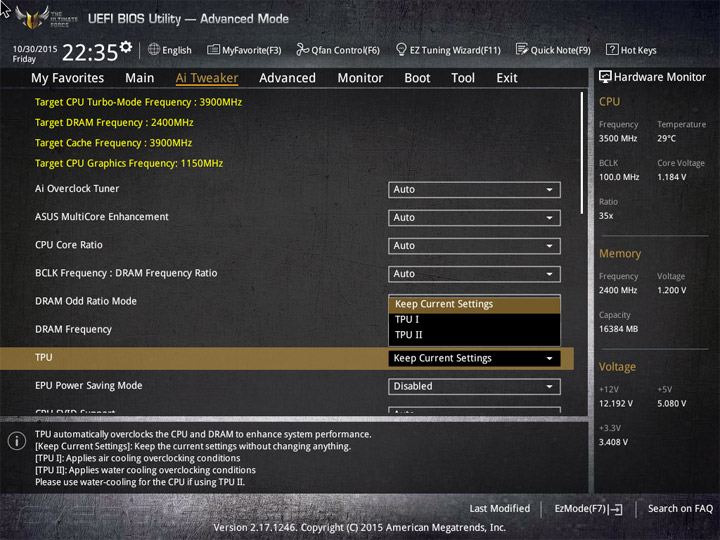The height and width of the screenshot is (540, 720).
Task: Open the Ai Overclock Tuner dropdown
Action: [x=474, y=190]
